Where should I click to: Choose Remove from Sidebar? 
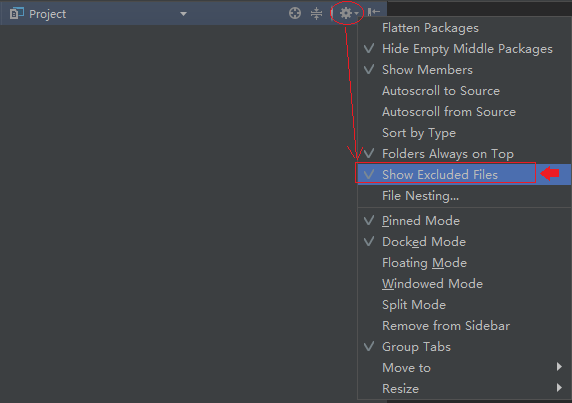coord(464,326)
